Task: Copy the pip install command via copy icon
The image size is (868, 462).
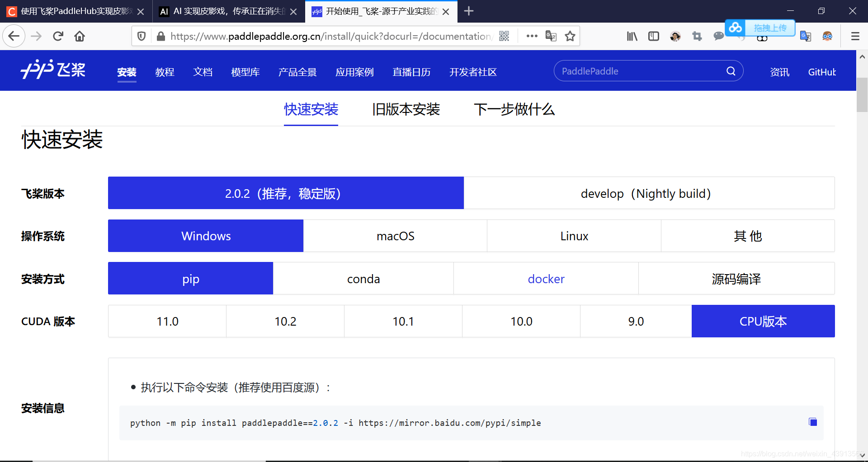Action: coord(813,422)
